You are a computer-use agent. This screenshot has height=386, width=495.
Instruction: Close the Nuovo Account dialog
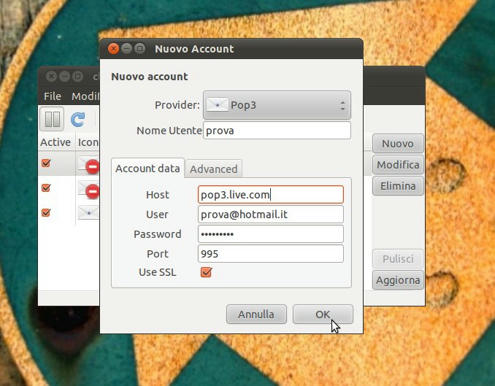coord(114,49)
